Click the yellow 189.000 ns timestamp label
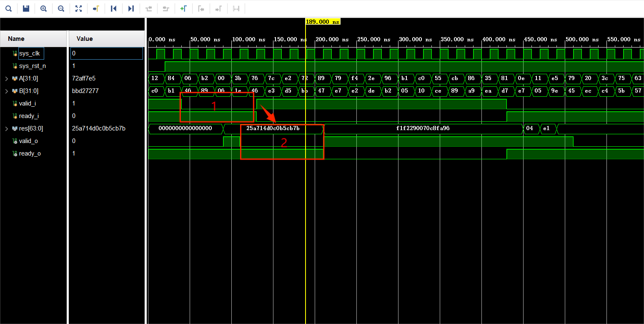This screenshot has height=324, width=644. tap(323, 21)
